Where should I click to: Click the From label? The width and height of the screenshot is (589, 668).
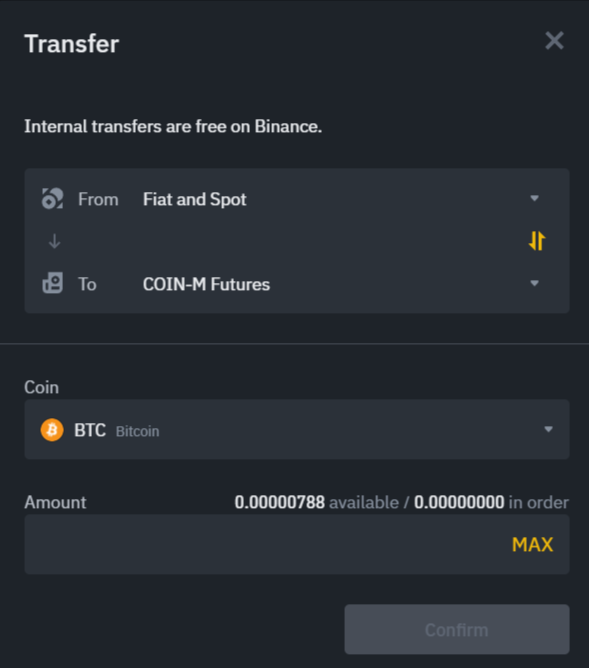[x=98, y=199]
